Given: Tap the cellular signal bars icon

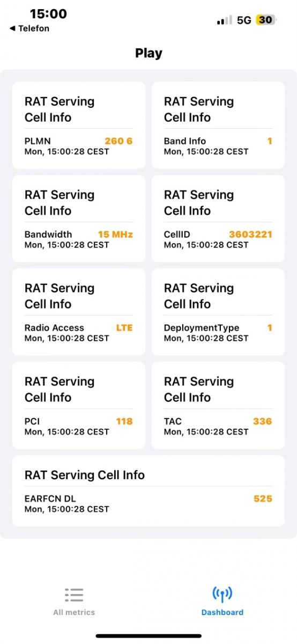Looking at the screenshot, I should 225,20.
